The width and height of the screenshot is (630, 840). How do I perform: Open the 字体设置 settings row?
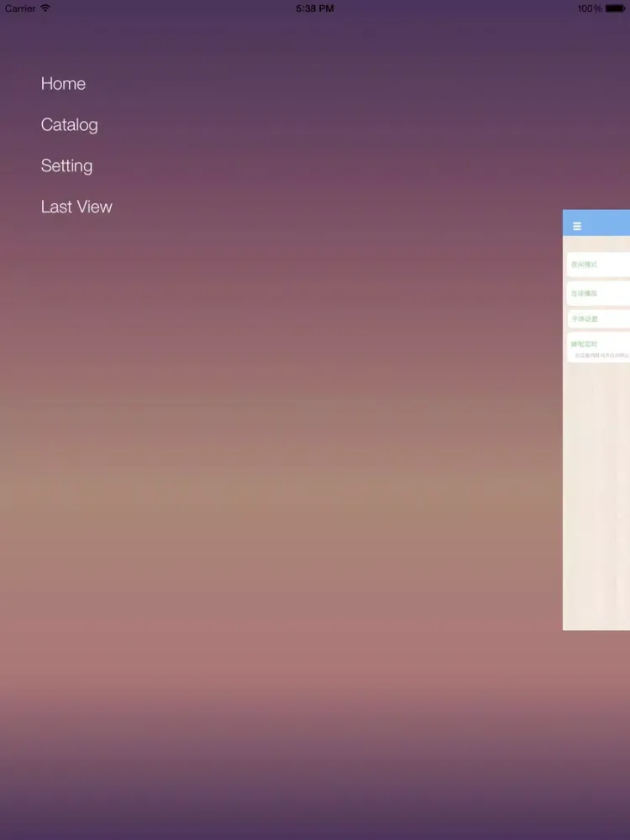click(598, 318)
